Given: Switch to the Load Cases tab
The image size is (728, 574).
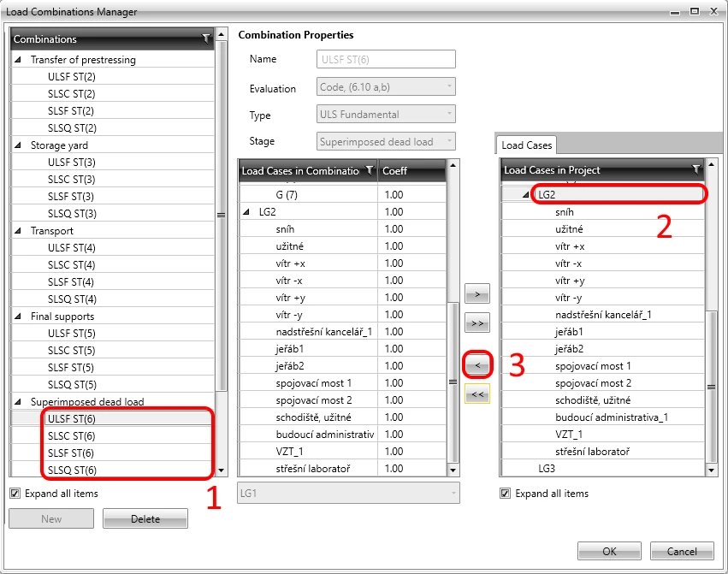Looking at the screenshot, I should click(x=526, y=145).
